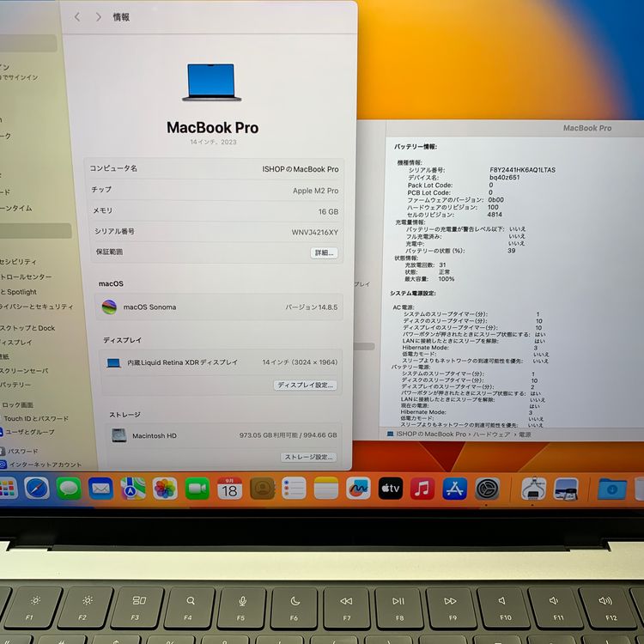This screenshot has width=644, height=644.
Task: Click the メモリ value 16 GB
Action: pyautogui.click(x=328, y=211)
